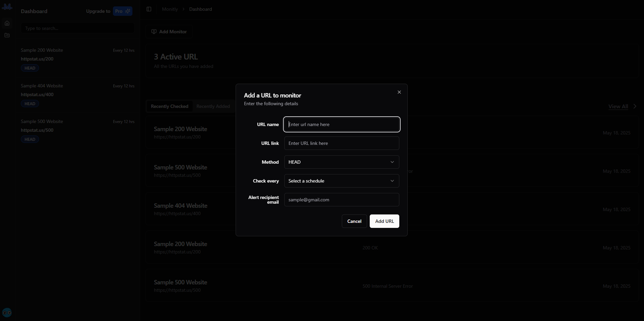Click the httpstat.us/400 sidebar URL
Screen dimensions: 644x321
click(37, 94)
